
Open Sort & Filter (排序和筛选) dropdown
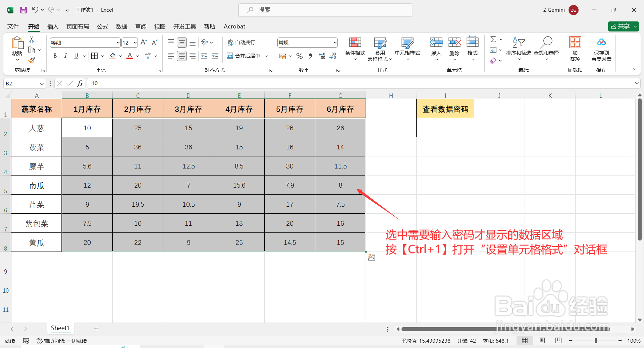519,49
